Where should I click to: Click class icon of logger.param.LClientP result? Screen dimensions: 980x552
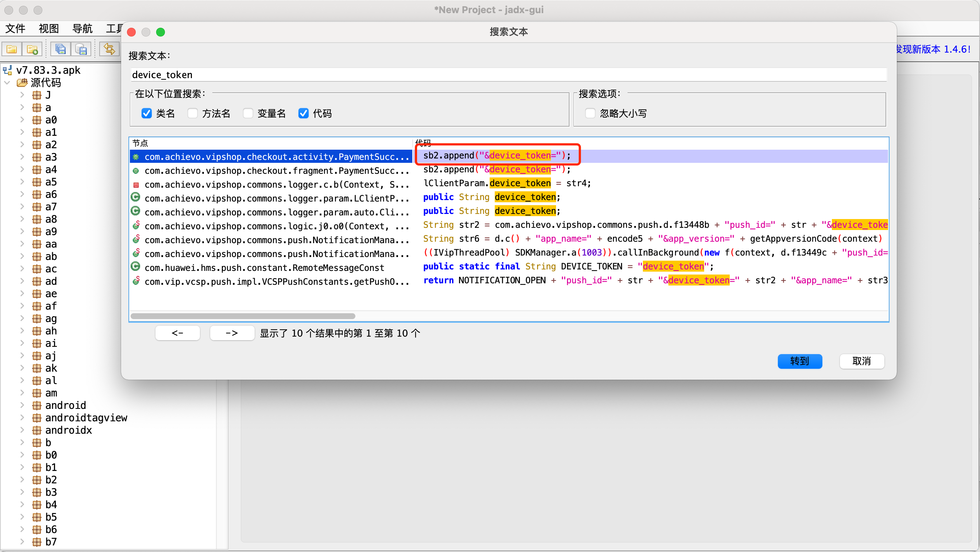[x=135, y=197]
